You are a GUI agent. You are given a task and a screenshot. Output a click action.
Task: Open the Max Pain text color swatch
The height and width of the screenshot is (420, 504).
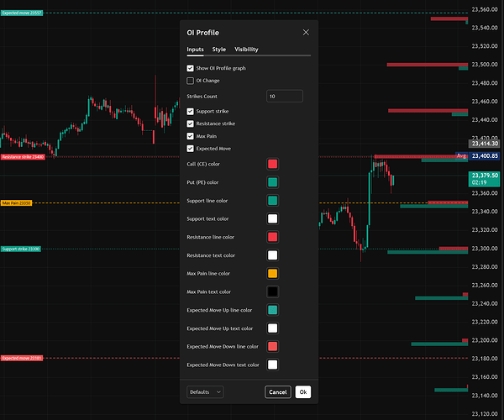click(x=272, y=291)
